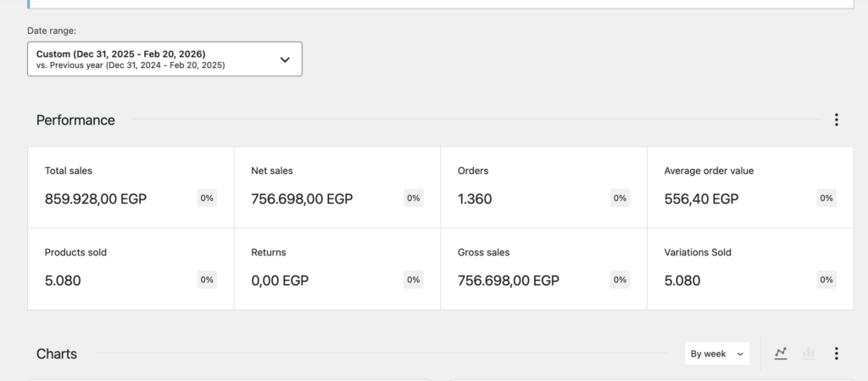Viewport: 868px width, 381px height.
Task: Click the Charts section heading
Action: 57,354
